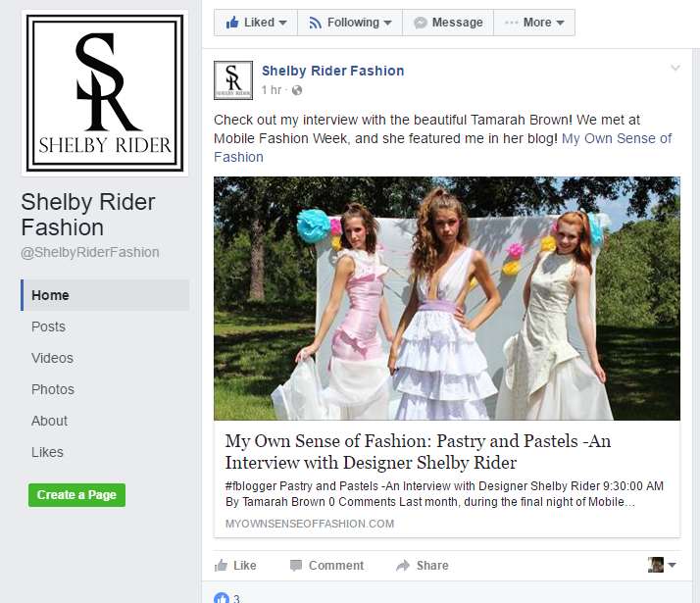The image size is (700, 603).
Task: View the About section
Action: 49,421
